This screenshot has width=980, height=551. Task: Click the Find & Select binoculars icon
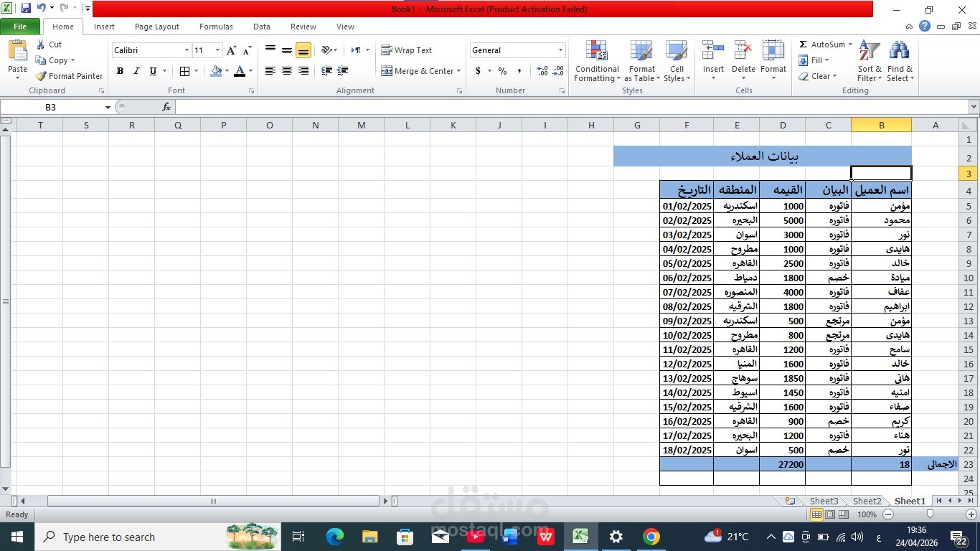[899, 51]
